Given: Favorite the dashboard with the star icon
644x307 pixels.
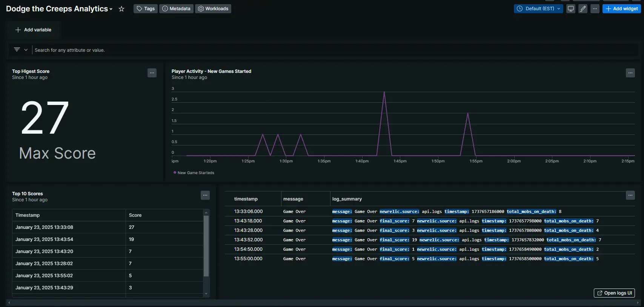Looking at the screenshot, I should click(x=121, y=9).
